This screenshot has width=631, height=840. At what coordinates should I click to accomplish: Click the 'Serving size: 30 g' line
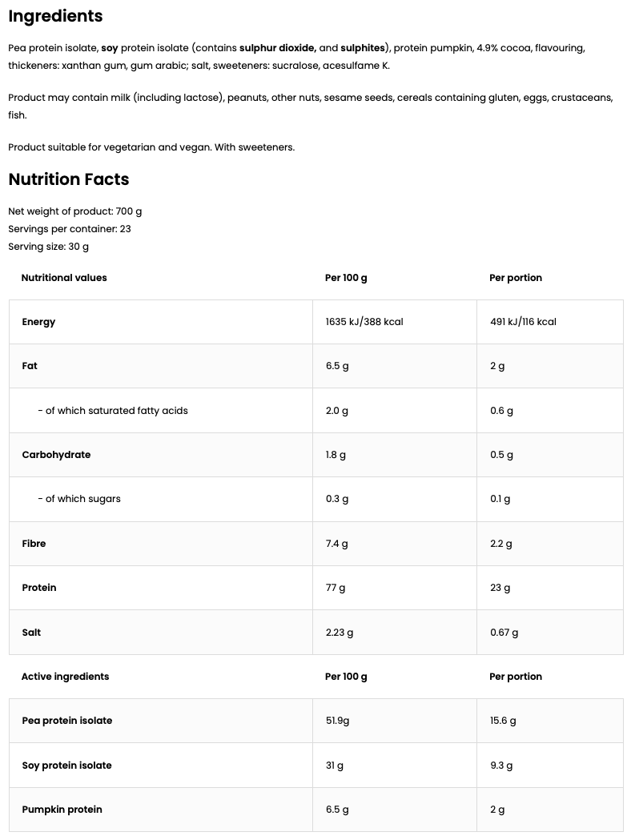click(48, 247)
